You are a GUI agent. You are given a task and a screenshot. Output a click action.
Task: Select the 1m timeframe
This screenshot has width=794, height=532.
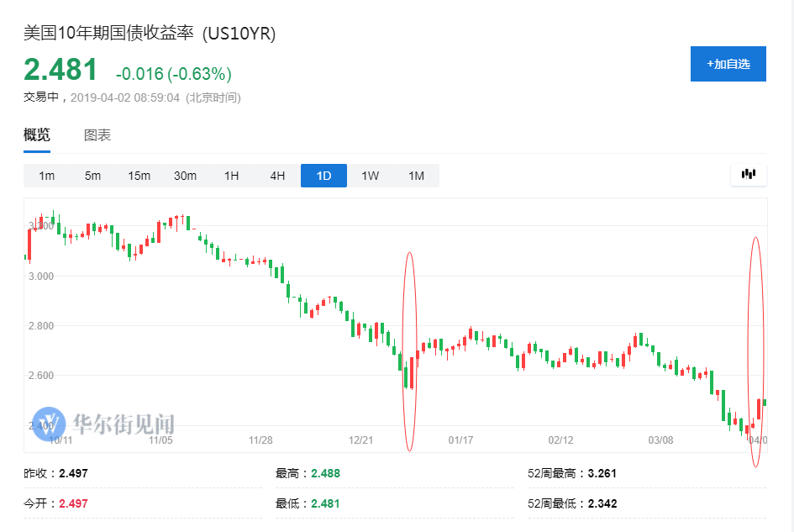coord(46,175)
